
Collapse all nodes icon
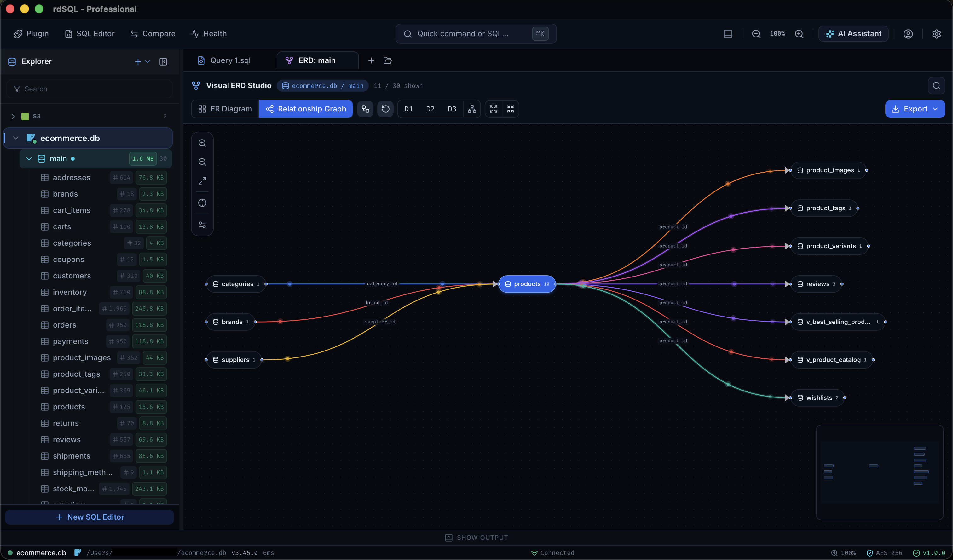click(x=511, y=109)
